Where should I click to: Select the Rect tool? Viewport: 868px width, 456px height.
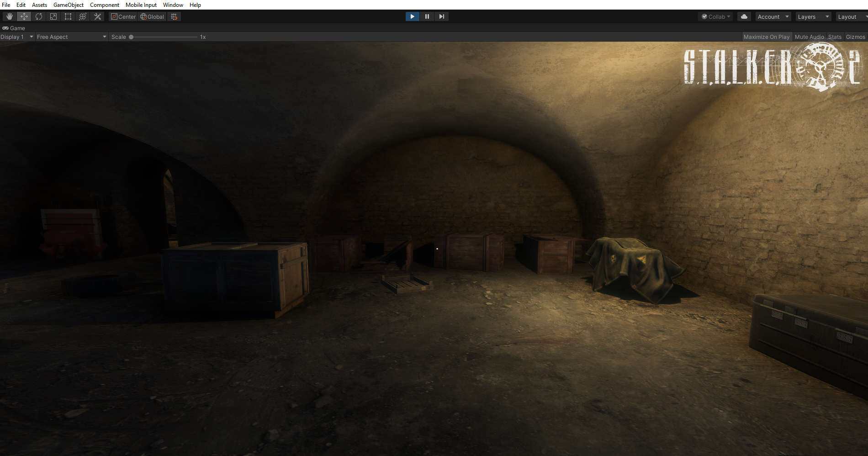coord(68,16)
